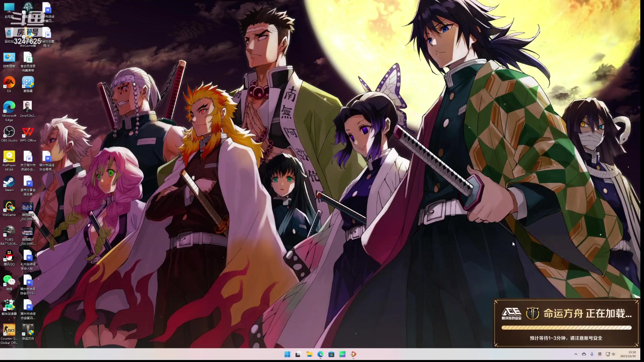Click the microphone tray icon
This screenshot has height=362, width=644.
pyautogui.click(x=592, y=354)
